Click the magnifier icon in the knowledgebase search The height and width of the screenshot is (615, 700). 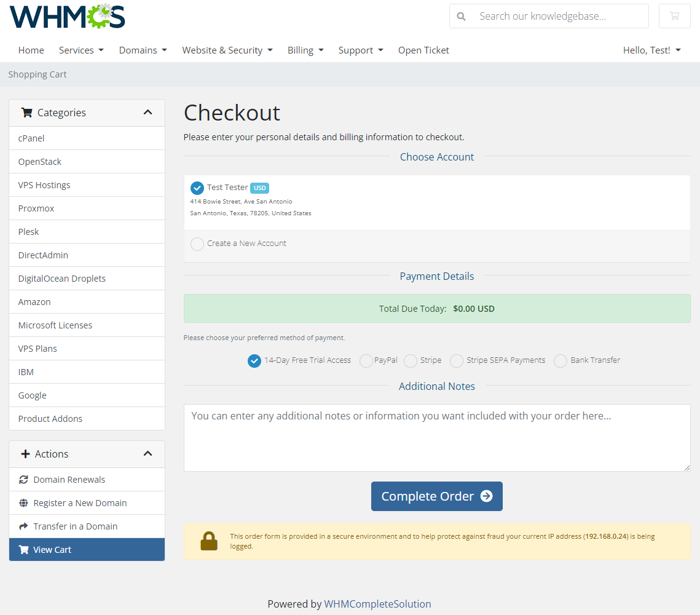pos(461,16)
